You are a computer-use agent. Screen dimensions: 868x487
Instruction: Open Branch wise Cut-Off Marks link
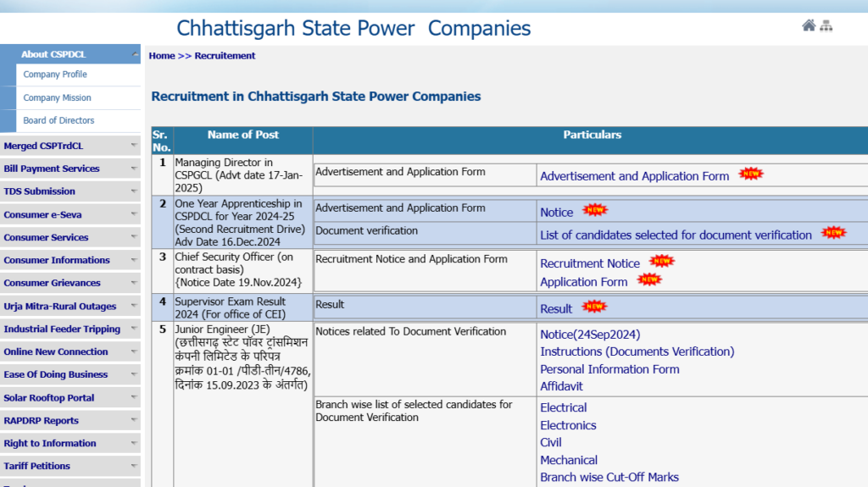pyautogui.click(x=609, y=477)
